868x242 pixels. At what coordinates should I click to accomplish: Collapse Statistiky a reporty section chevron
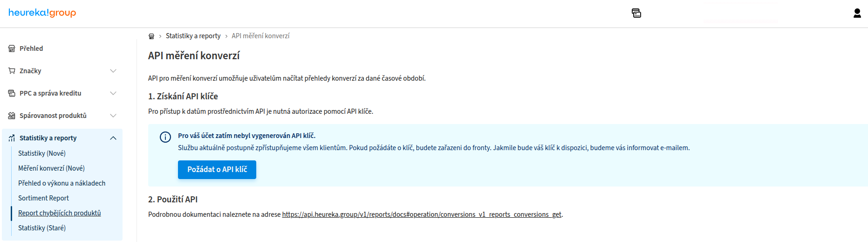113,138
